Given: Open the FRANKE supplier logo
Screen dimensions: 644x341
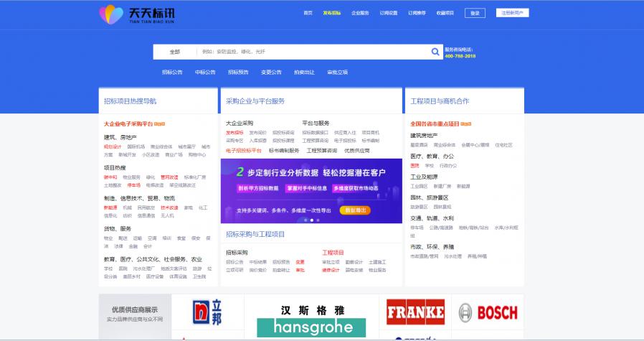Looking at the screenshot, I should pyautogui.click(x=415, y=312).
